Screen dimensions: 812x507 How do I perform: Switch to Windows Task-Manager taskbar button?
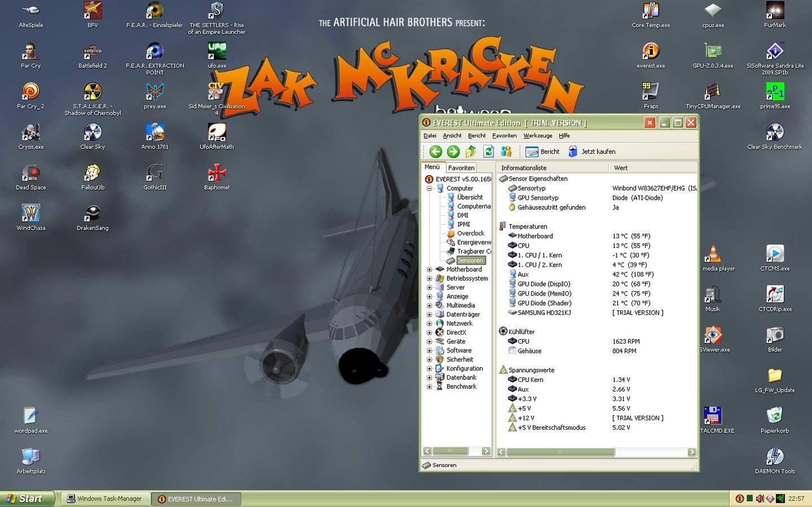click(105, 499)
